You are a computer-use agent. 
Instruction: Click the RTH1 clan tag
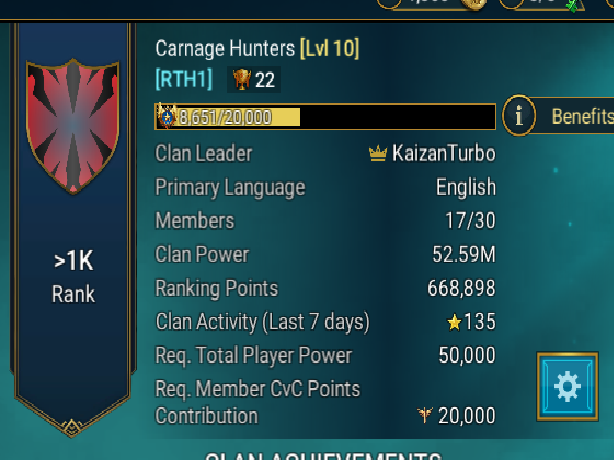pos(184,79)
